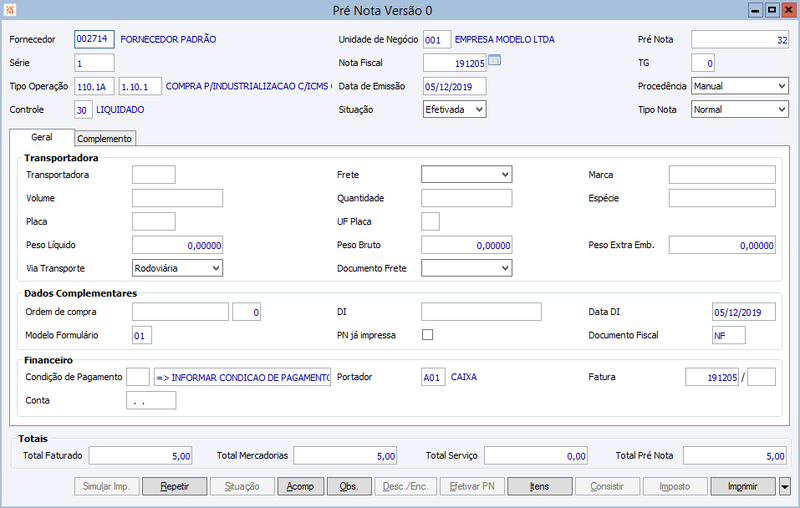This screenshot has width=800, height=508.
Task: Click the 1.10.1 operation code field
Action: (x=140, y=86)
